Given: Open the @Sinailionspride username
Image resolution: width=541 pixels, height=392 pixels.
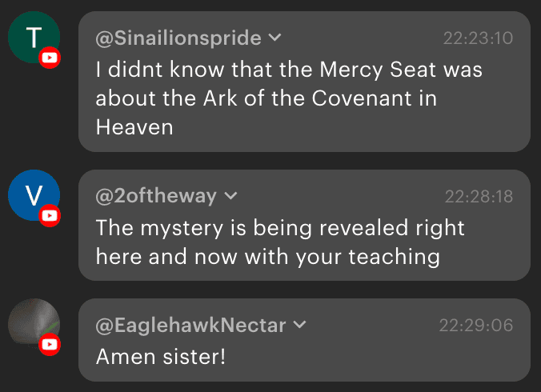Looking at the screenshot, I should [178, 38].
